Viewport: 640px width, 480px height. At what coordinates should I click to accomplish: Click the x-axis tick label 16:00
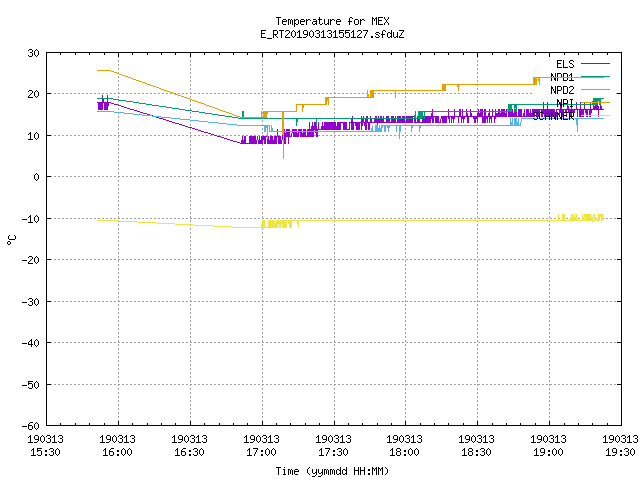117,452
